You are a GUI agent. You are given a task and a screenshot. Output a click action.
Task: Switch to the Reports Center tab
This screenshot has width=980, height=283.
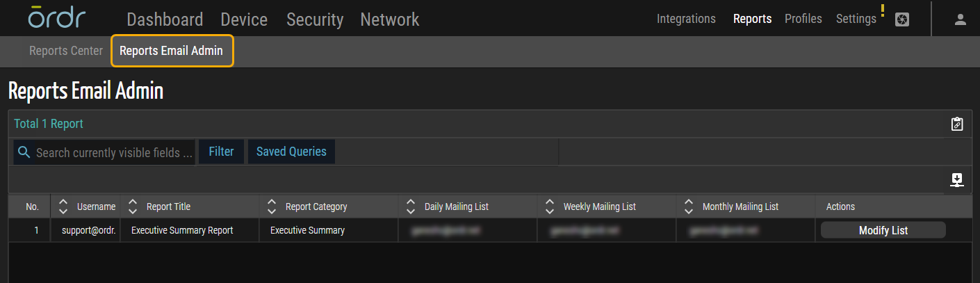point(66,51)
